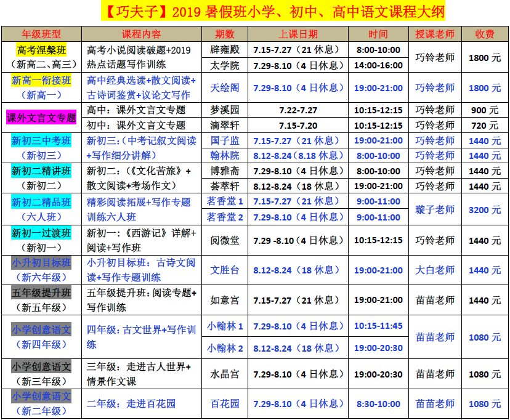
Task: Select the yellow-highlighted 高考涅槃班 label
Action: (41, 50)
